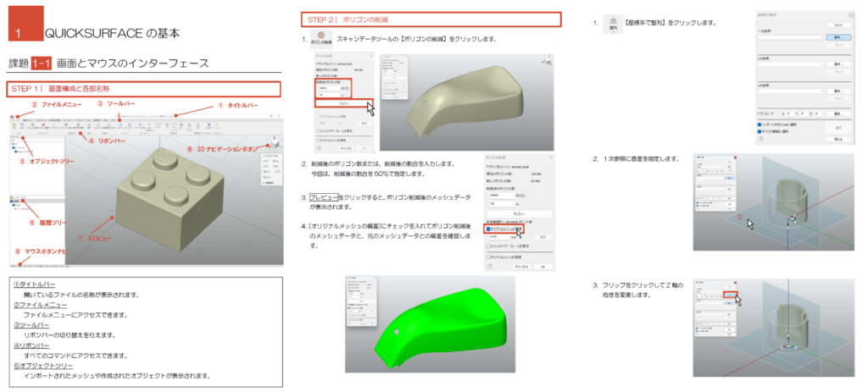Click the navigation cube in Lego 3D view
The image size is (868, 392).
coord(275,144)
